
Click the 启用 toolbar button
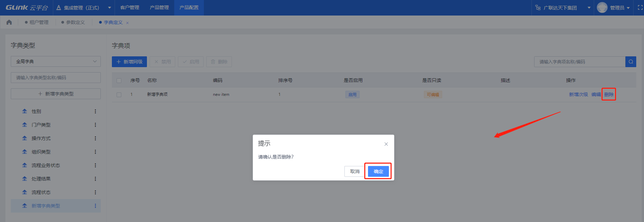191,62
